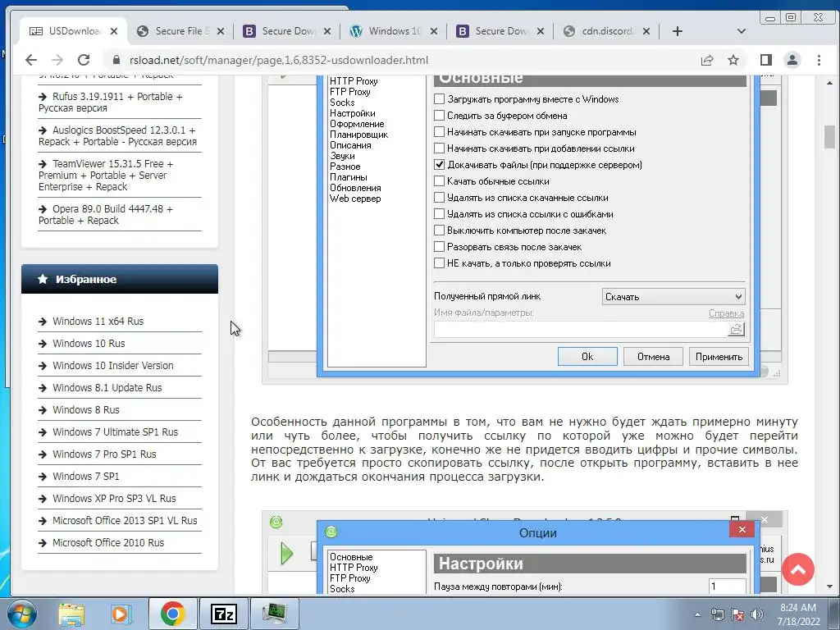Share this page via share icon

pyautogui.click(x=707, y=60)
